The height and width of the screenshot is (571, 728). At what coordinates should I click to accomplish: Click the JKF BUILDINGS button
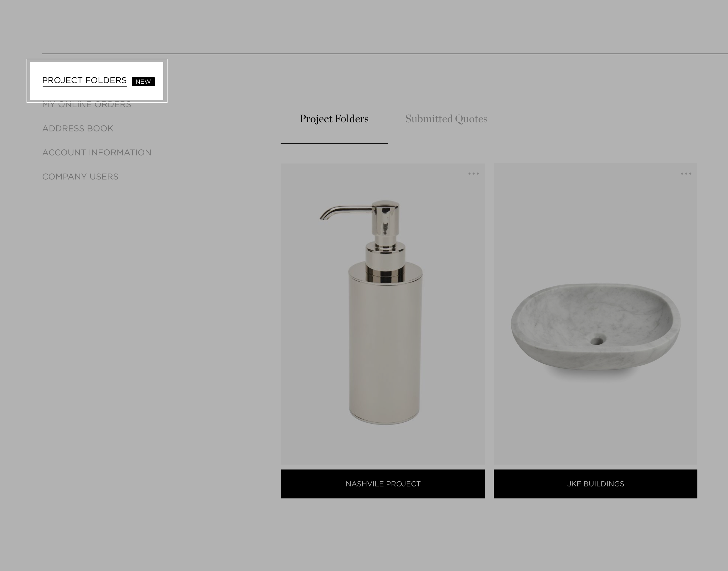[x=595, y=484]
